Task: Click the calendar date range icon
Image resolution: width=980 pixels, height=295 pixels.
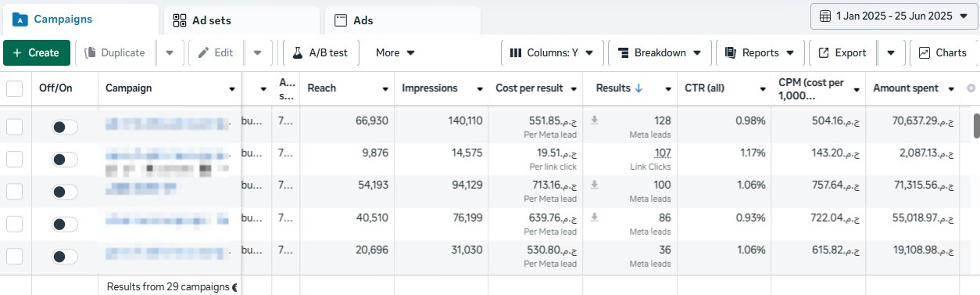Action: coord(825,16)
